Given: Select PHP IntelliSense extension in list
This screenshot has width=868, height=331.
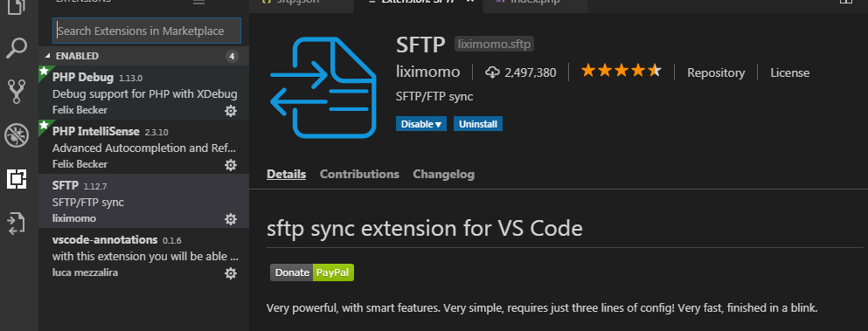Looking at the screenshot, I should click(143, 148).
